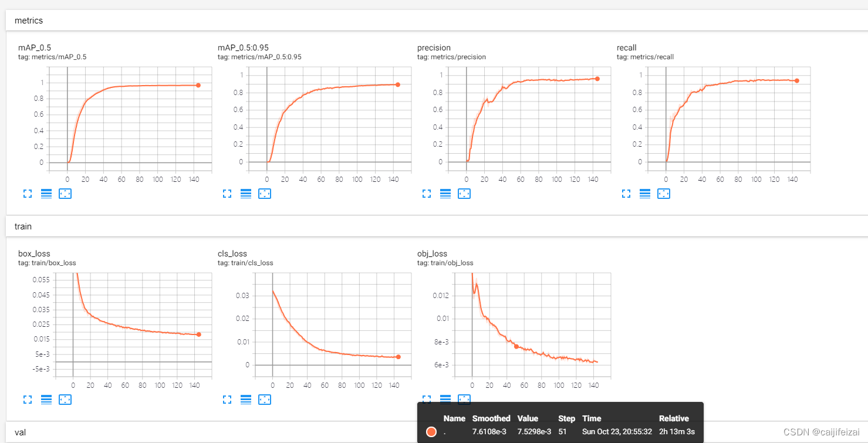Toggle y-axis log scale on cls_loss chart
The height and width of the screenshot is (443, 868).
pos(246,399)
